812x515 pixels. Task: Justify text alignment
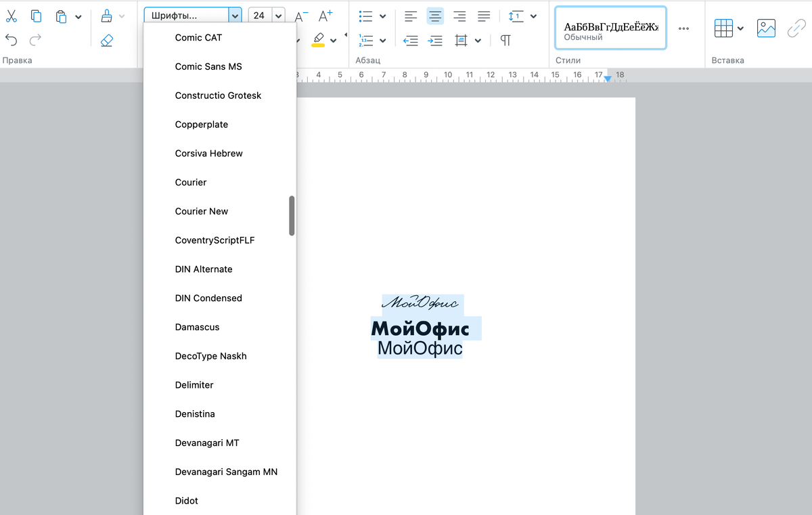coord(484,16)
